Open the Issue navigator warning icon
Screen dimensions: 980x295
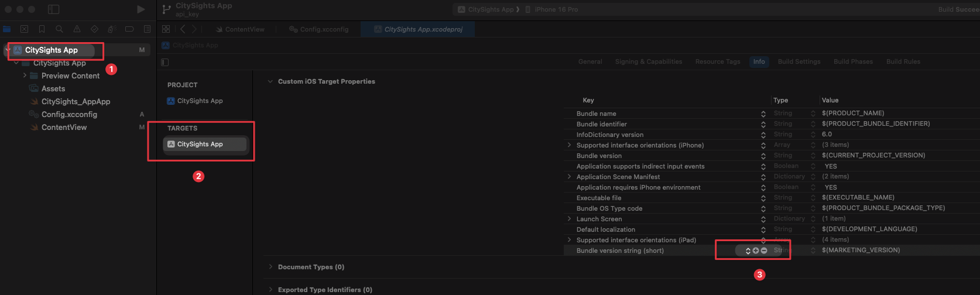77,29
